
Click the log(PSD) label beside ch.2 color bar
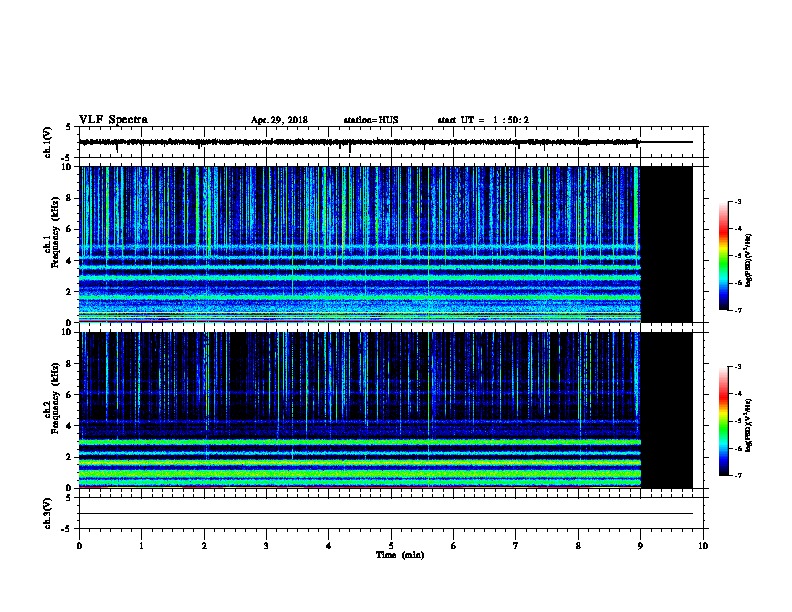749,426
